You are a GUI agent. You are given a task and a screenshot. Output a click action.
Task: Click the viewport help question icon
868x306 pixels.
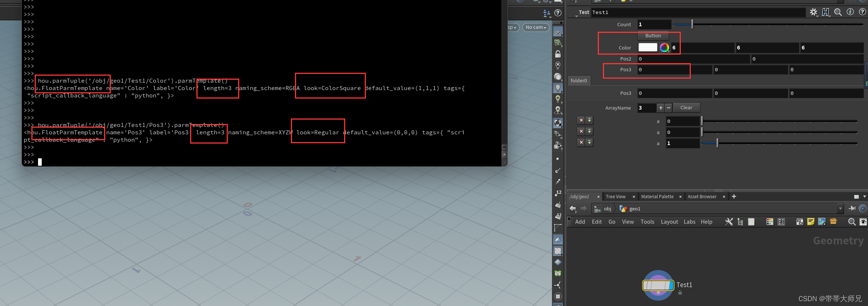pyautogui.click(x=558, y=13)
